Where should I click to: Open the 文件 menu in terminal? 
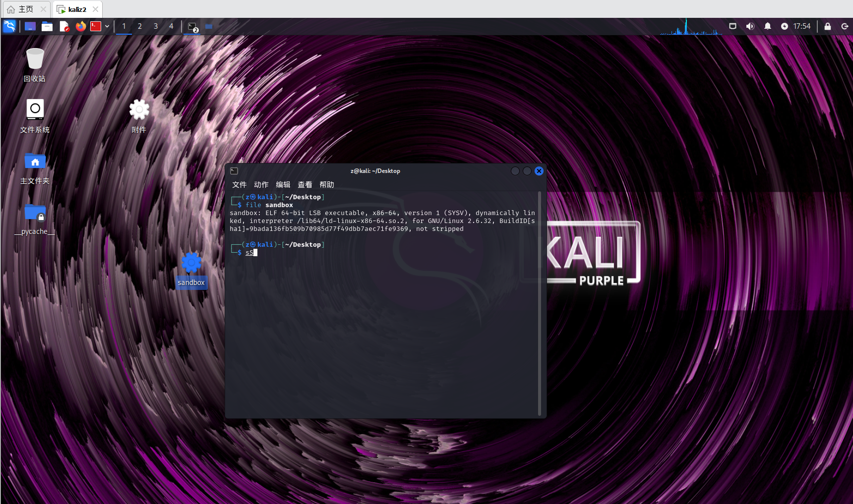[240, 185]
